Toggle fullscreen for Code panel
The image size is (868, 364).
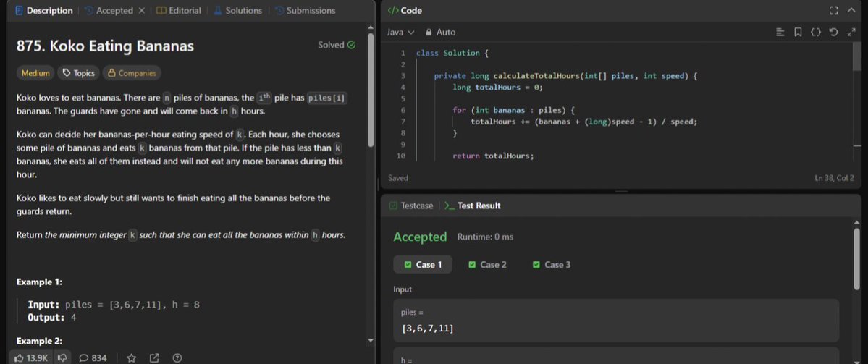[x=834, y=11]
